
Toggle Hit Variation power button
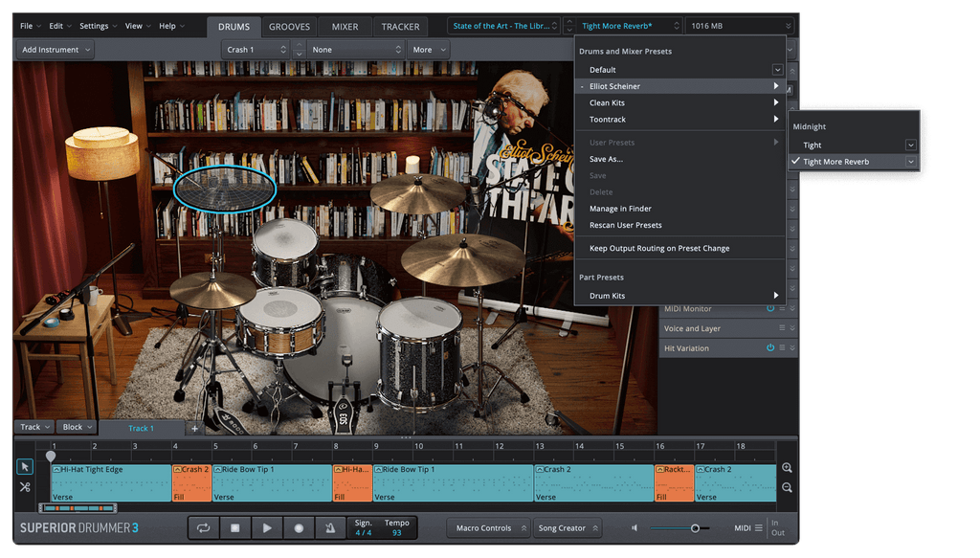click(x=770, y=348)
